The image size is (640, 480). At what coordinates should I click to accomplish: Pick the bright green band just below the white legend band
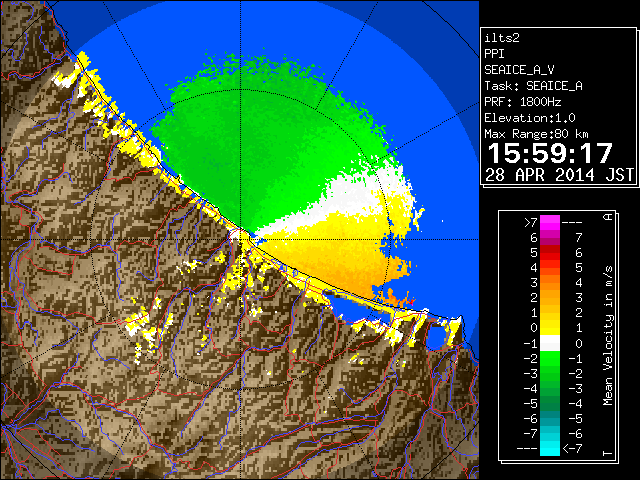550,358
